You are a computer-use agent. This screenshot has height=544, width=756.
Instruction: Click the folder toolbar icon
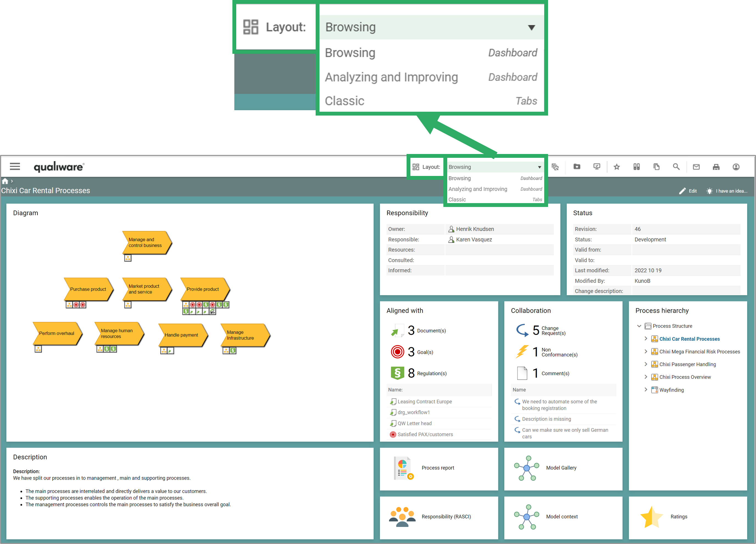[x=577, y=167]
